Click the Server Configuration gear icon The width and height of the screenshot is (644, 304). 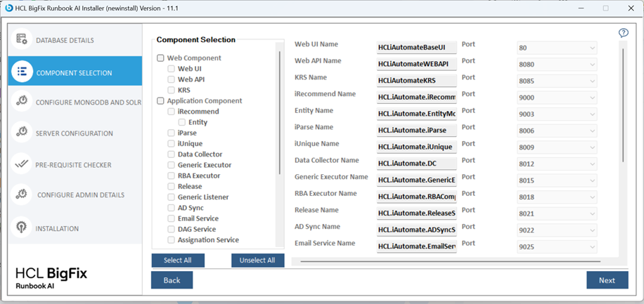[22, 132]
